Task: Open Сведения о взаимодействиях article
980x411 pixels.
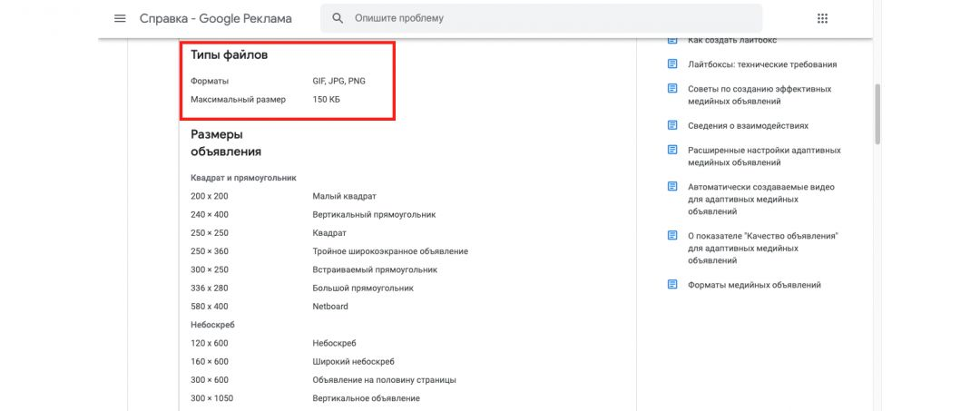Action: click(x=748, y=125)
